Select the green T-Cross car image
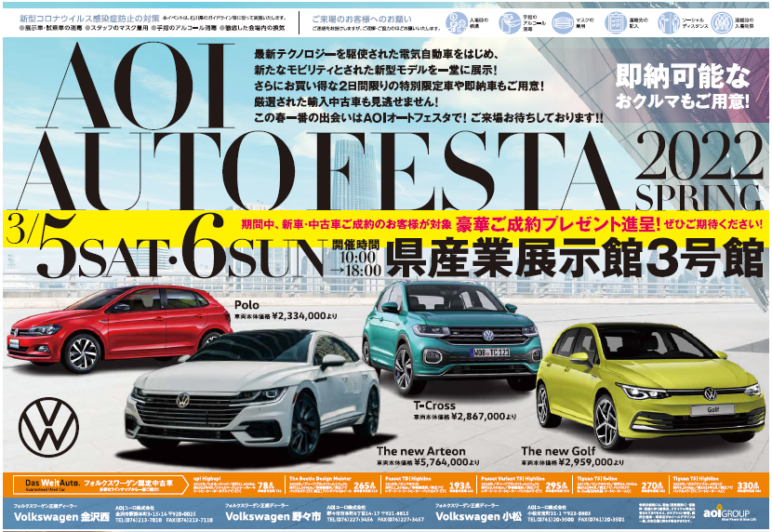Screen dimensions: 772x532 point(451,336)
